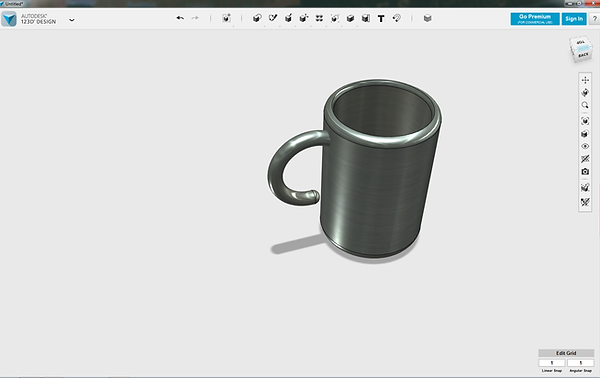Image resolution: width=600 pixels, height=378 pixels.
Task: Toggle sketch visibility crossed-out icon
Action: point(585,159)
